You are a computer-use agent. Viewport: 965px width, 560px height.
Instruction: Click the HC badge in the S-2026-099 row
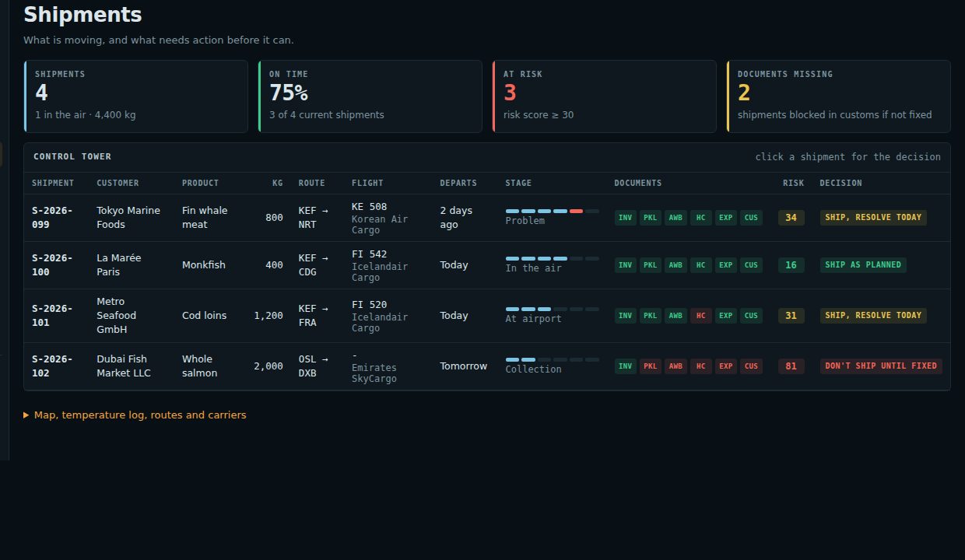point(700,218)
